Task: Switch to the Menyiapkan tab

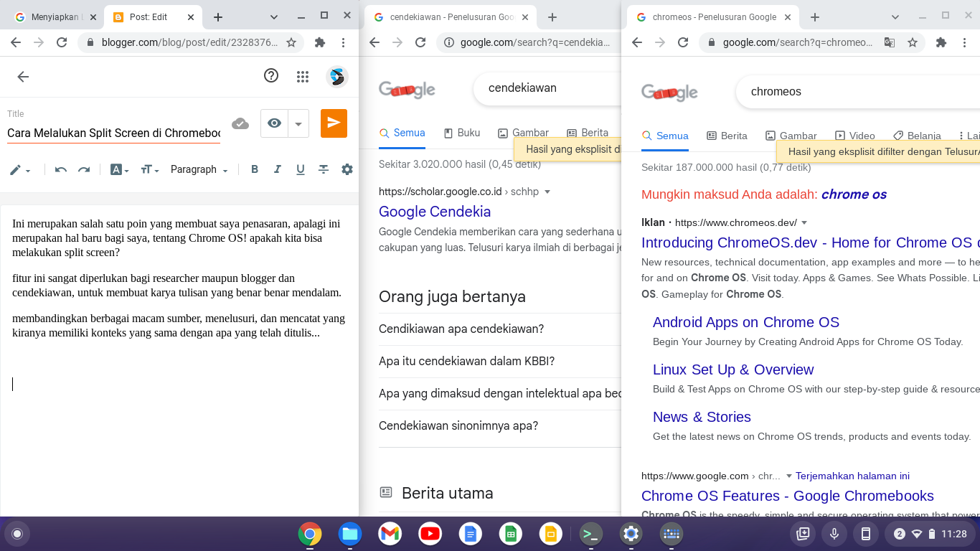Action: (55, 17)
